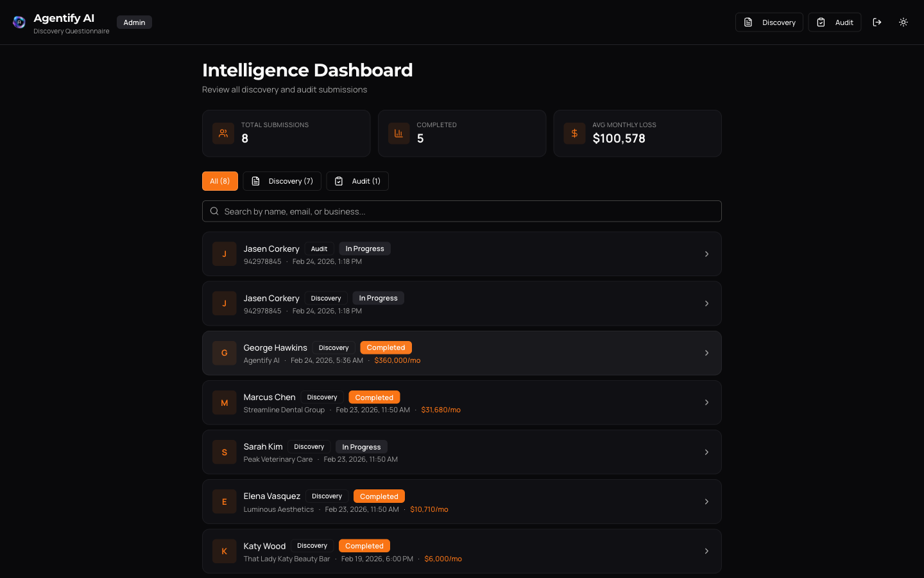The height and width of the screenshot is (578, 924).
Task: Expand George Hawkins' Discovery submission
Action: click(x=706, y=353)
